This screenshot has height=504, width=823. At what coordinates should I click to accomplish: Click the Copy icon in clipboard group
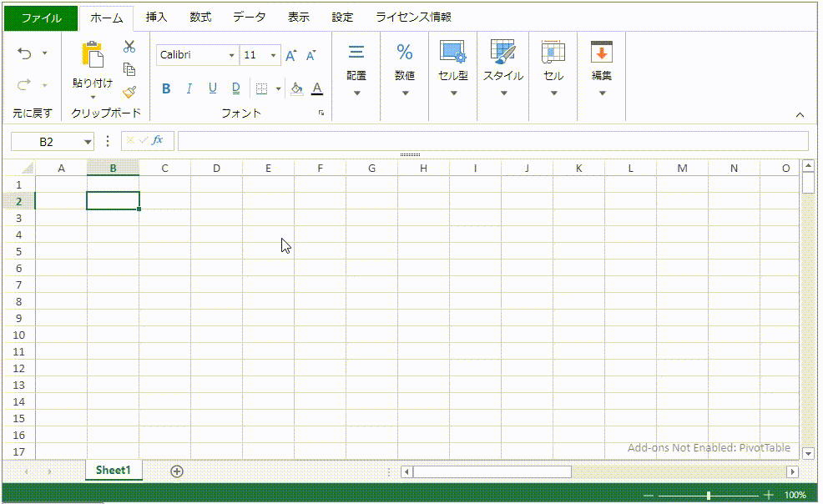coord(129,69)
